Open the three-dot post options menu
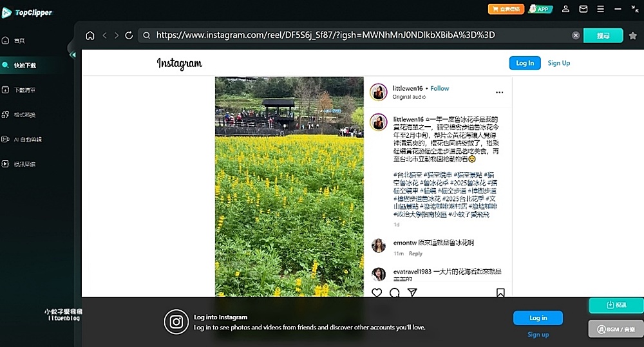Image resolution: width=644 pixels, height=347 pixels. (500, 93)
